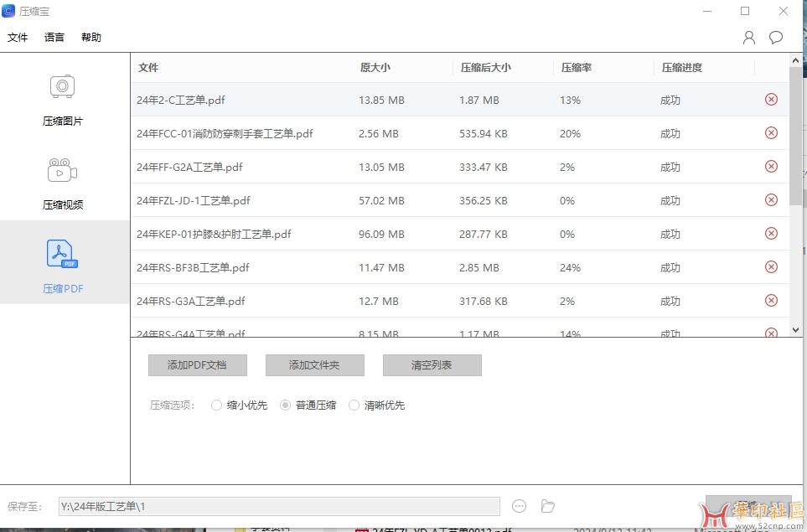Open the feedback chat icon

click(775, 37)
